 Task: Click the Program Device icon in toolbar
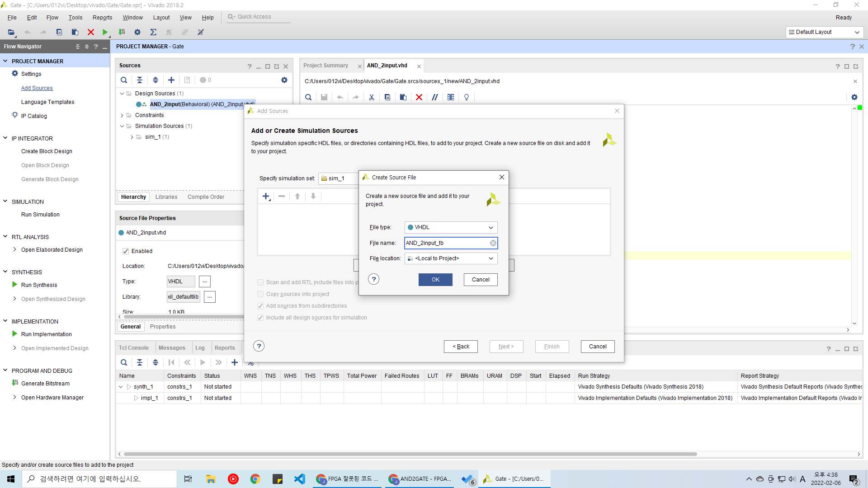122,32
